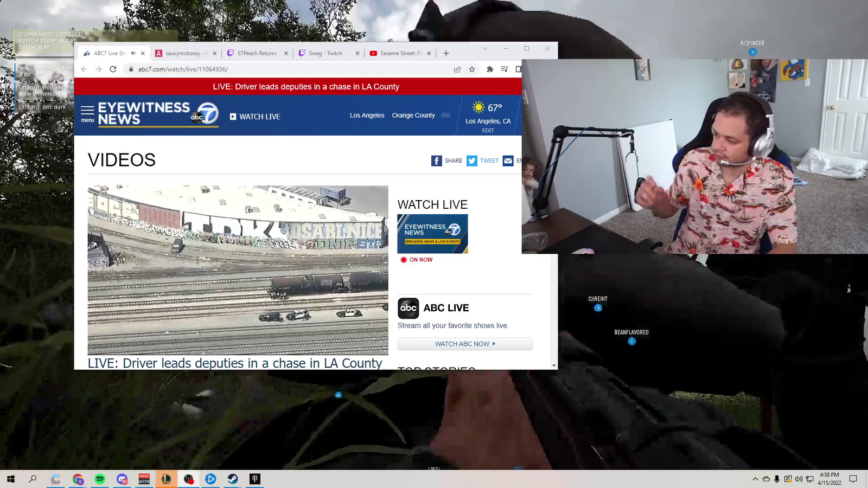Go back in browser history
The width and height of the screenshot is (868, 488).
pos(84,69)
